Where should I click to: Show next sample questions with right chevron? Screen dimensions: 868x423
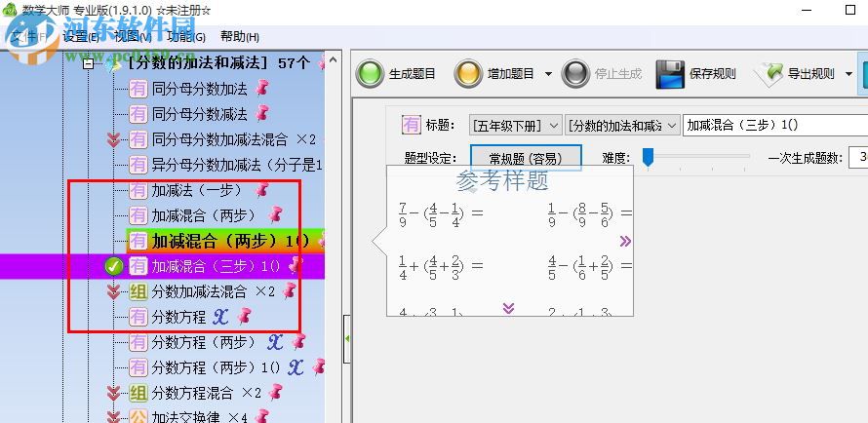(x=625, y=241)
